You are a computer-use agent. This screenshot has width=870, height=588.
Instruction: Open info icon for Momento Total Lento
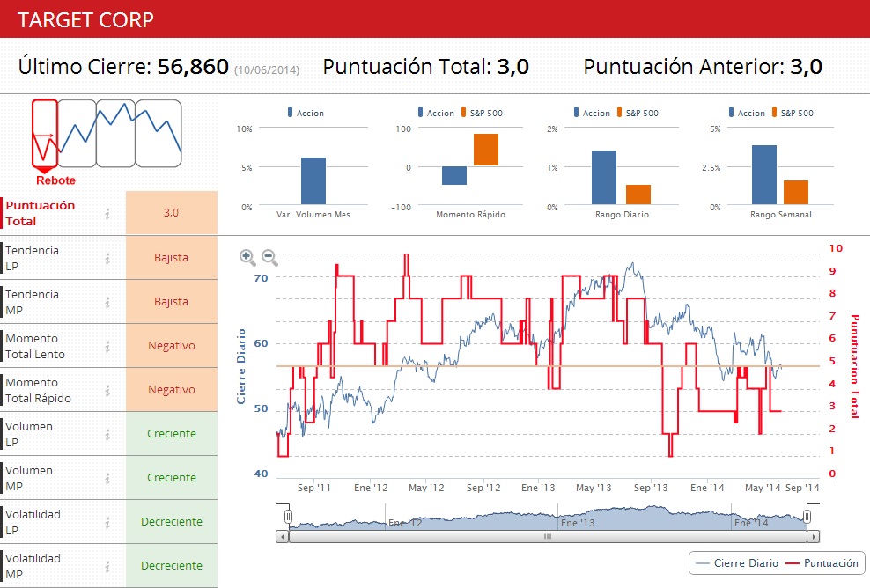(107, 347)
